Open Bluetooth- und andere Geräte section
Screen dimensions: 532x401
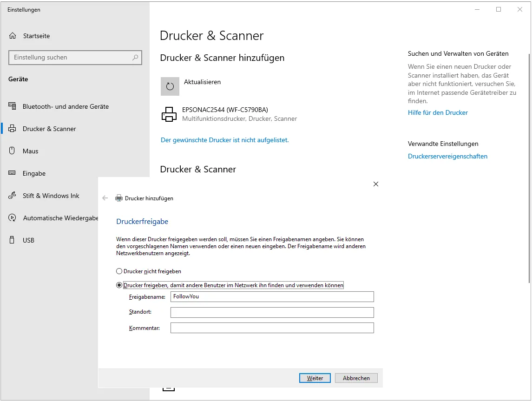pyautogui.click(x=66, y=106)
